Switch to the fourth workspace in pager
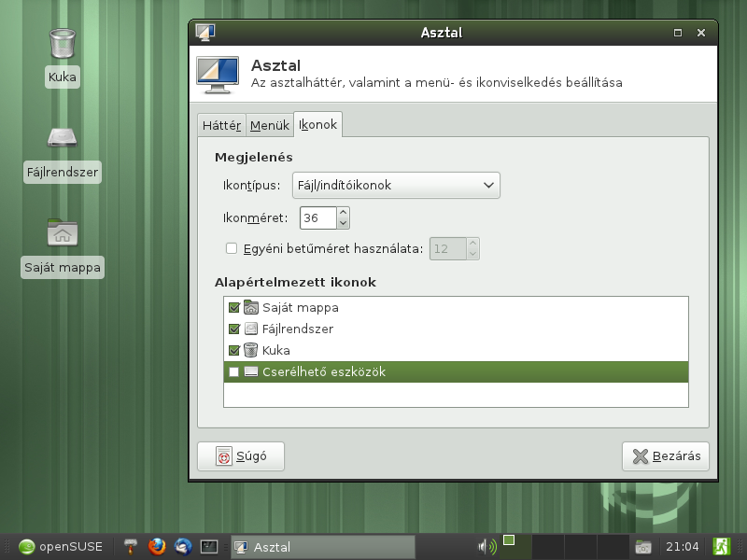This screenshot has width=747, height=560. [x=613, y=546]
